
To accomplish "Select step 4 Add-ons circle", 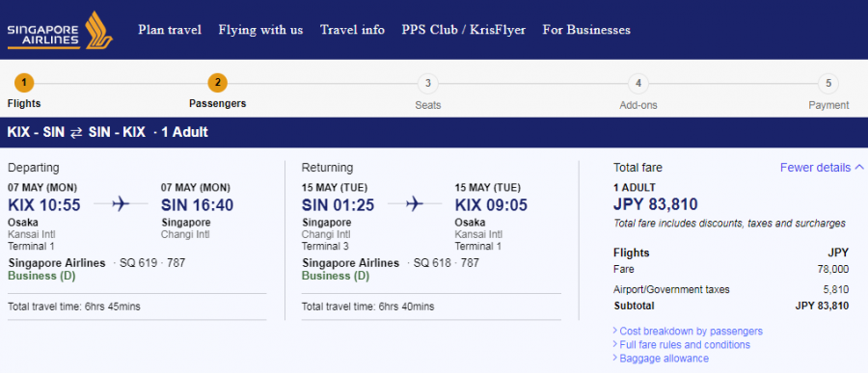I will (x=638, y=84).
